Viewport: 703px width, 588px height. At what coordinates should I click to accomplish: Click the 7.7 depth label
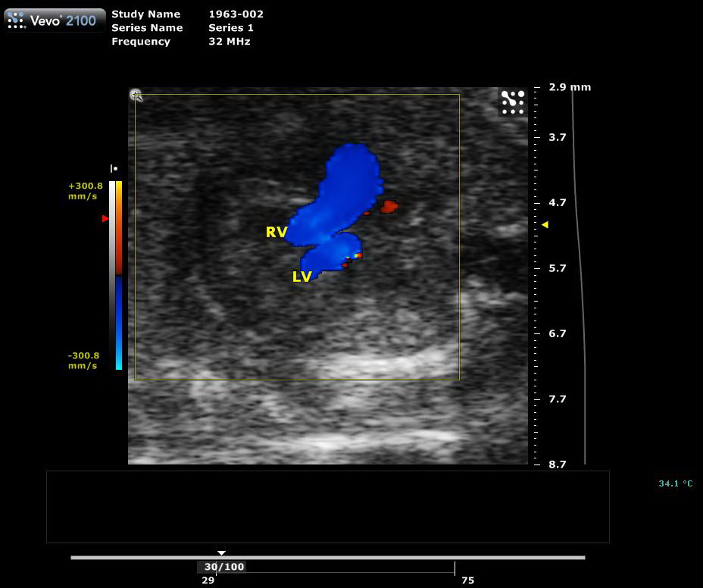click(558, 399)
